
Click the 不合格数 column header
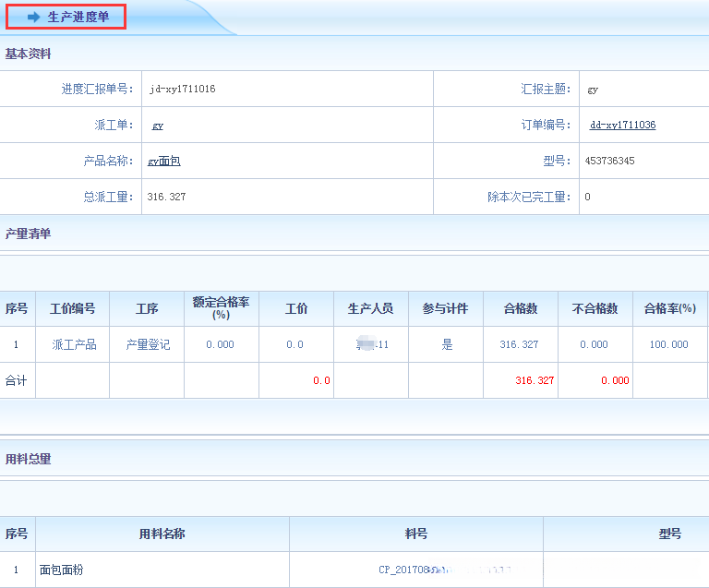pyautogui.click(x=595, y=308)
